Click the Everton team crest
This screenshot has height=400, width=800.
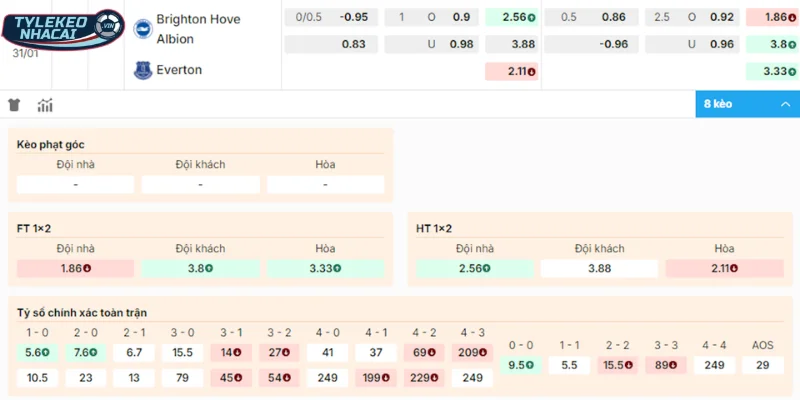[x=141, y=70]
